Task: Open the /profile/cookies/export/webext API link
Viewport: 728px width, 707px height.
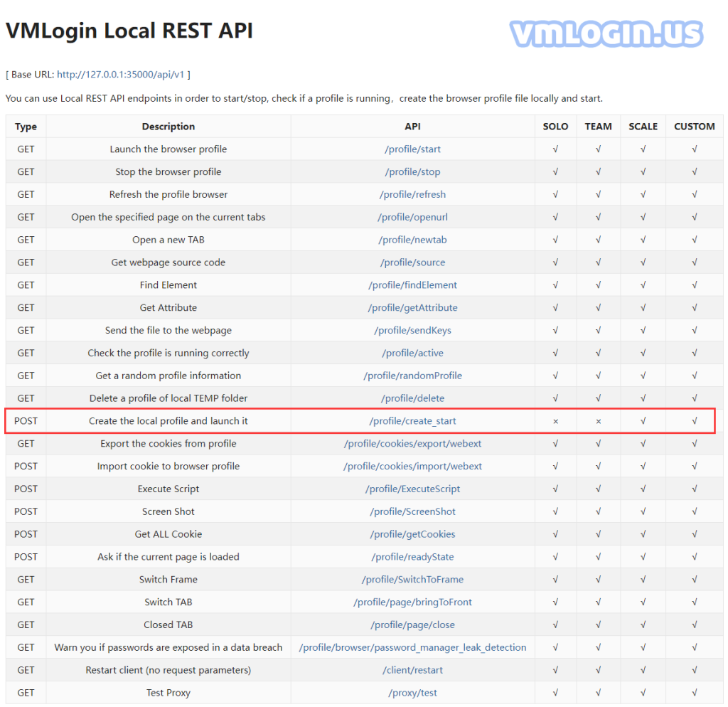Action: (412, 444)
